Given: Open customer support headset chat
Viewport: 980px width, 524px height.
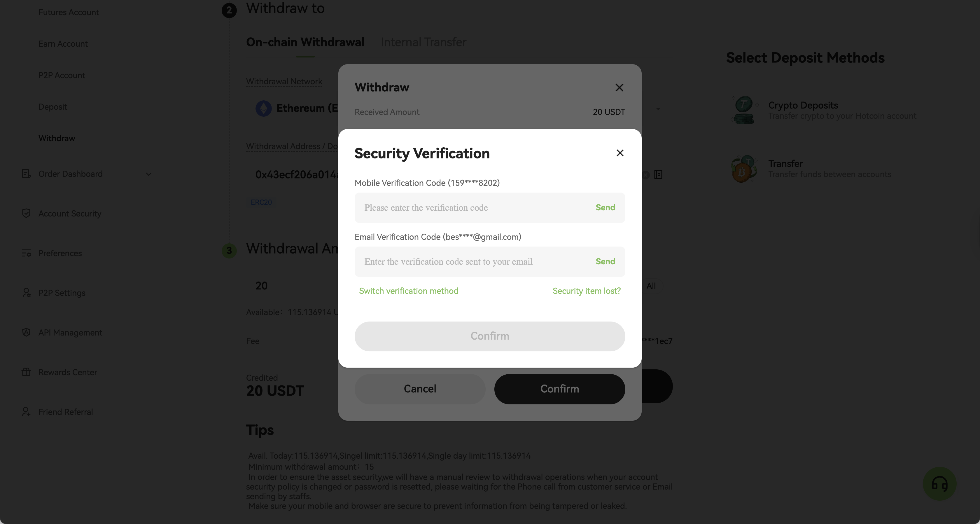Looking at the screenshot, I should click(939, 484).
